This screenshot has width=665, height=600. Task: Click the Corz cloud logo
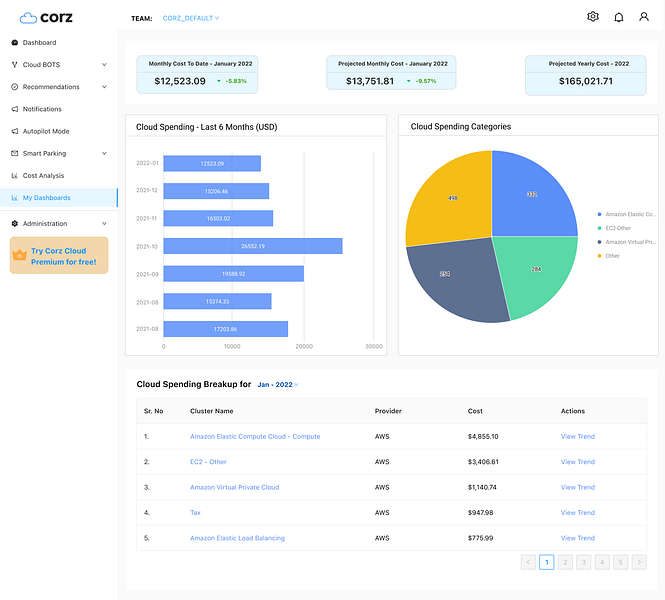46,17
